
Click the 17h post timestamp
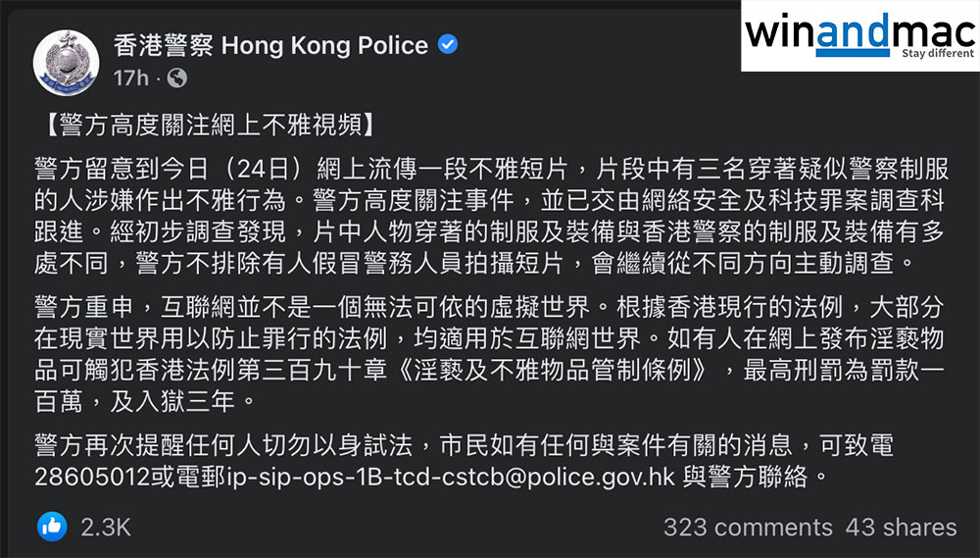click(x=131, y=77)
